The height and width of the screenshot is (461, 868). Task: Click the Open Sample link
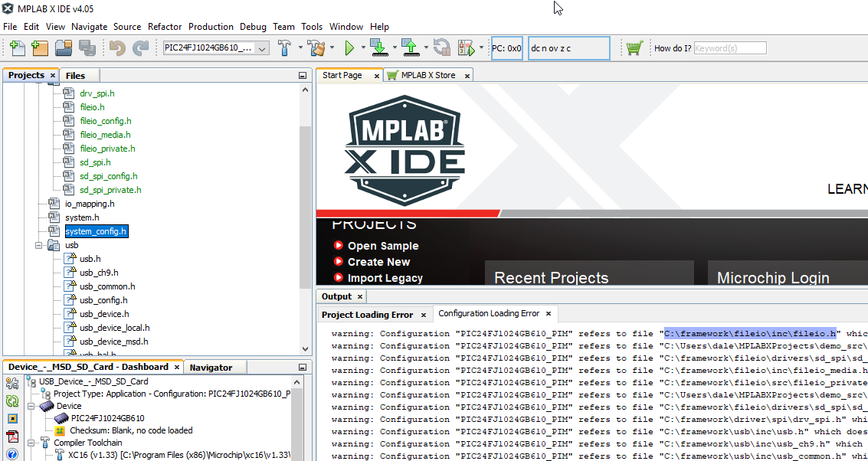(382, 246)
